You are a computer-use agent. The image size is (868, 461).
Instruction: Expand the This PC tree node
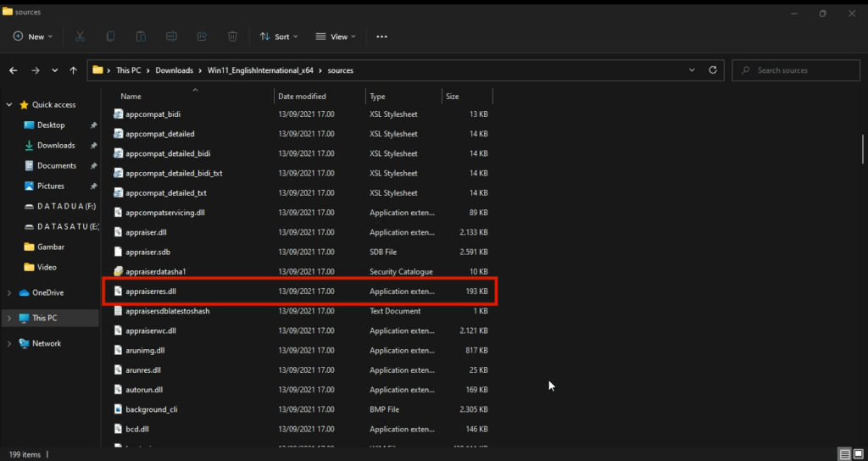coord(8,319)
